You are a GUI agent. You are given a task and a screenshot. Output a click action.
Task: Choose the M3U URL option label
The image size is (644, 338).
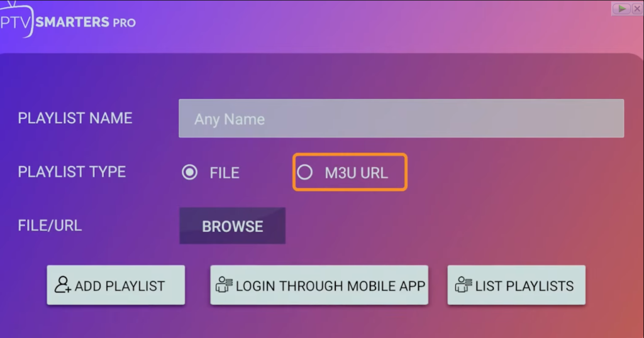click(x=356, y=173)
